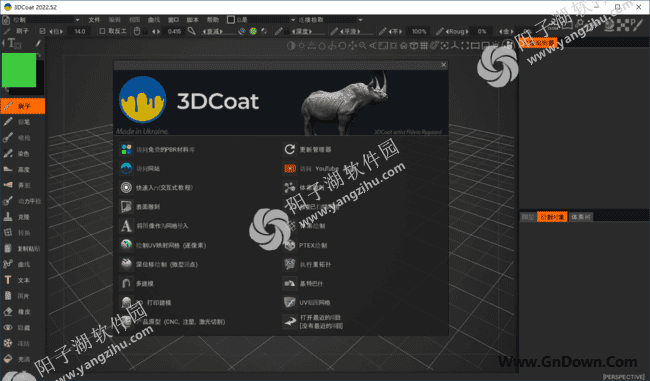
Task: Open the 窗口 menu
Action: tap(173, 19)
